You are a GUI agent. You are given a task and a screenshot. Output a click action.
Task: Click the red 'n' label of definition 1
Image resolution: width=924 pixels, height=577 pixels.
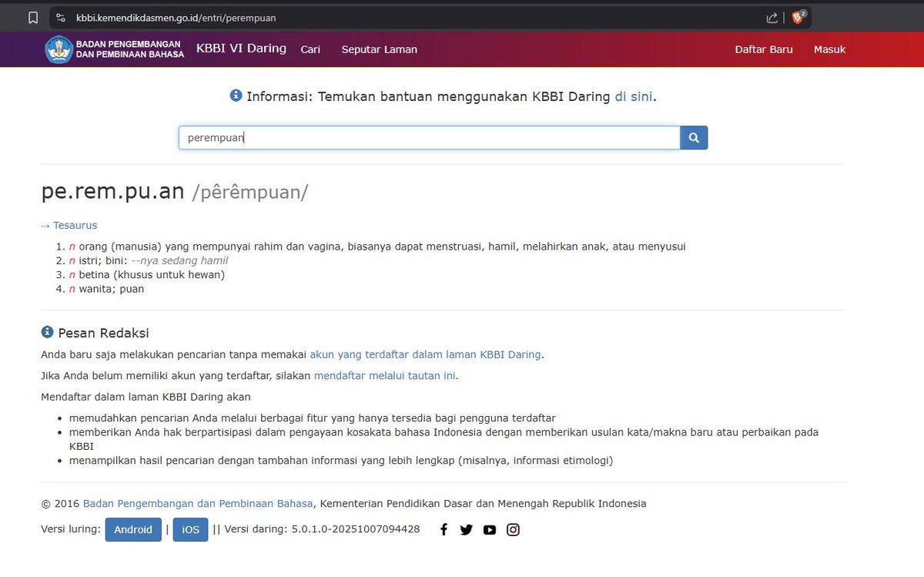click(72, 247)
